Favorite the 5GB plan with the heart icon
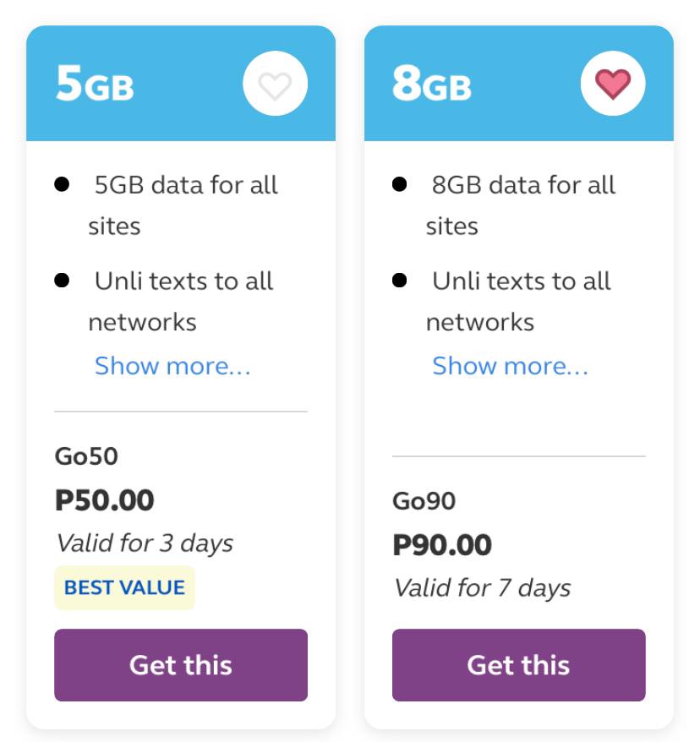700x742 pixels. pyautogui.click(x=275, y=84)
